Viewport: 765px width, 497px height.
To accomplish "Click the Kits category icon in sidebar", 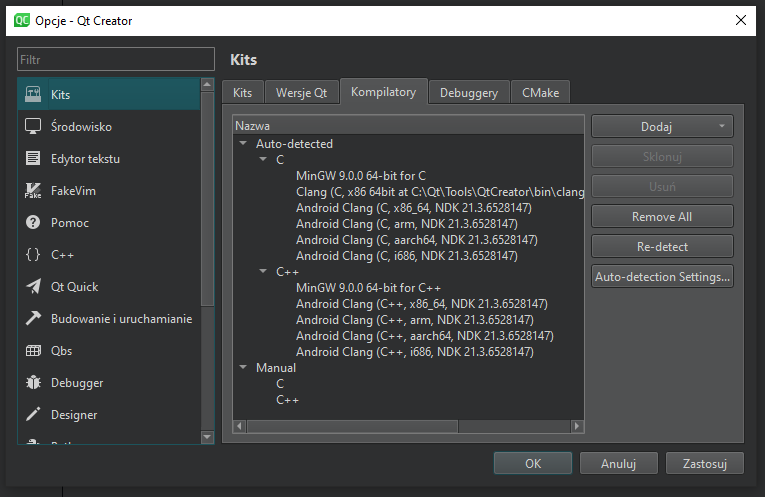I will pos(33,94).
